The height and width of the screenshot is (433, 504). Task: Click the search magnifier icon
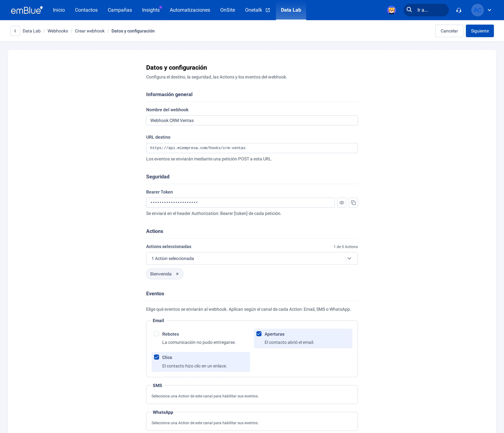(409, 10)
